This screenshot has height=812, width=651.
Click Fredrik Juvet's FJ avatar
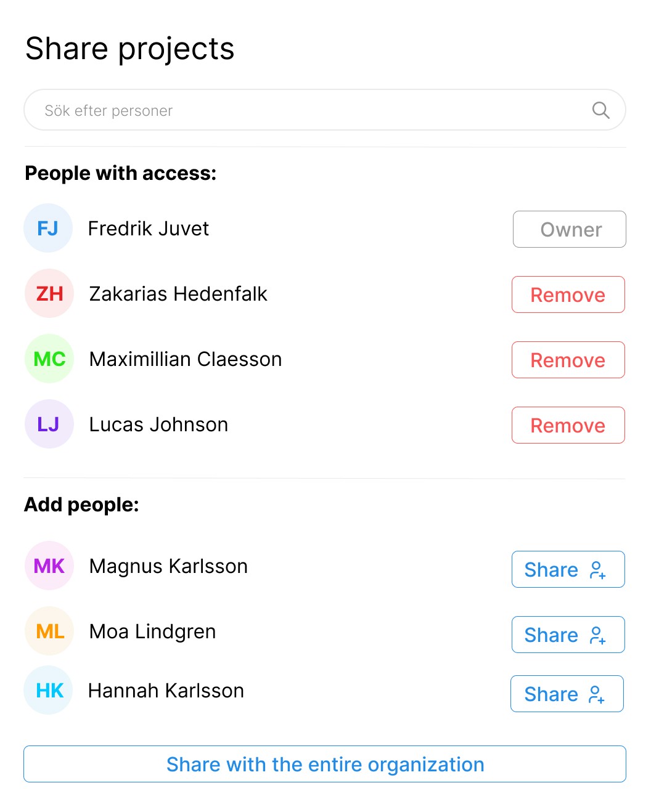click(x=48, y=229)
